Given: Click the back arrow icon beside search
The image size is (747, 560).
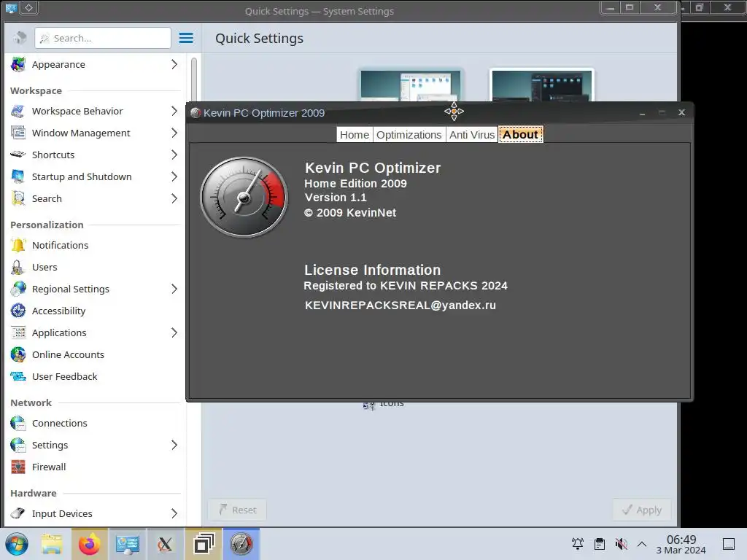Looking at the screenshot, I should pyautogui.click(x=20, y=38).
